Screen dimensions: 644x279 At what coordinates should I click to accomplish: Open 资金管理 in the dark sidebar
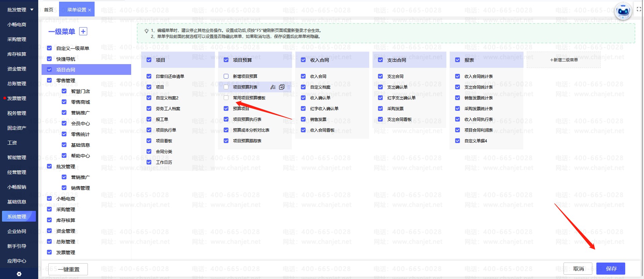[17, 69]
